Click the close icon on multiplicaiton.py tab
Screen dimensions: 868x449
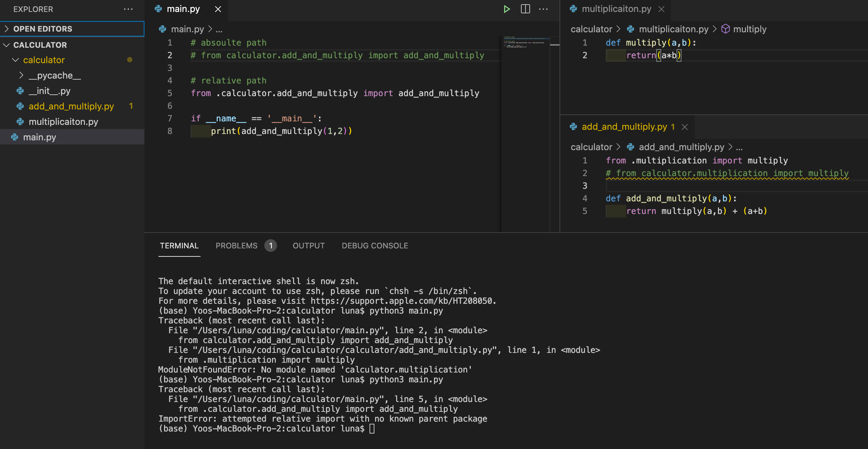[x=661, y=8]
